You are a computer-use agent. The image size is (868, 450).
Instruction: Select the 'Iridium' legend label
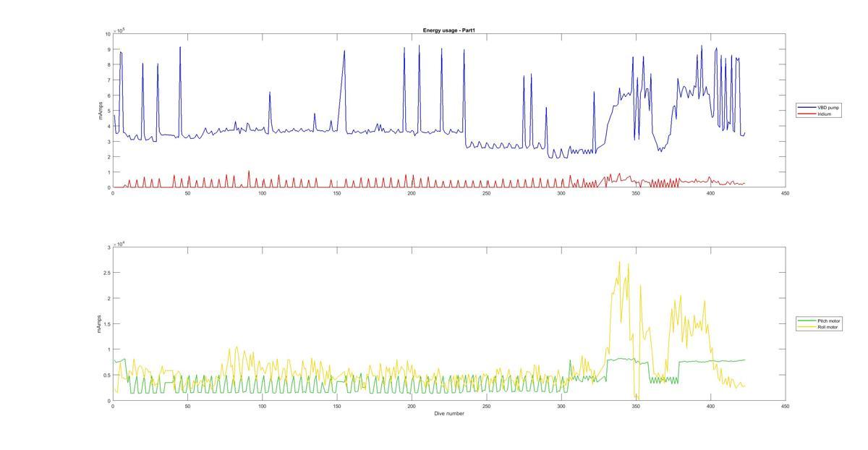click(x=824, y=114)
